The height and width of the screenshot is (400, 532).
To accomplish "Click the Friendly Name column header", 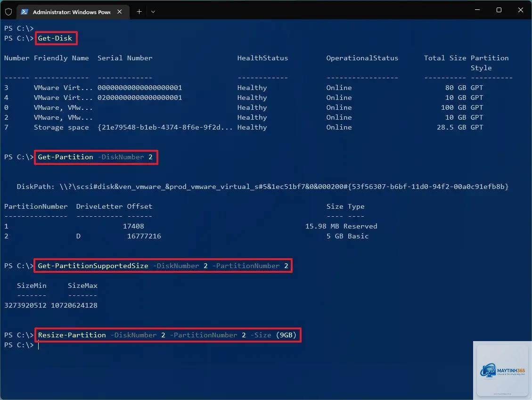I will click(61, 58).
